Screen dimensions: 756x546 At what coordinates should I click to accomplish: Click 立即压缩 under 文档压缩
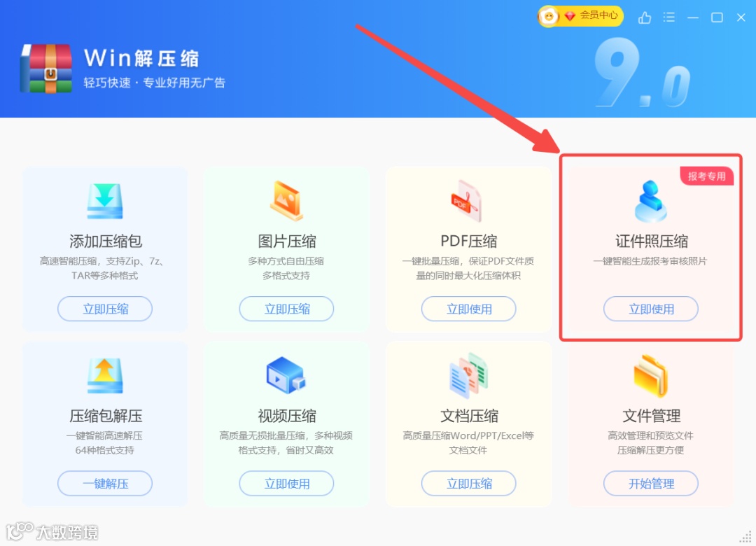tap(468, 483)
